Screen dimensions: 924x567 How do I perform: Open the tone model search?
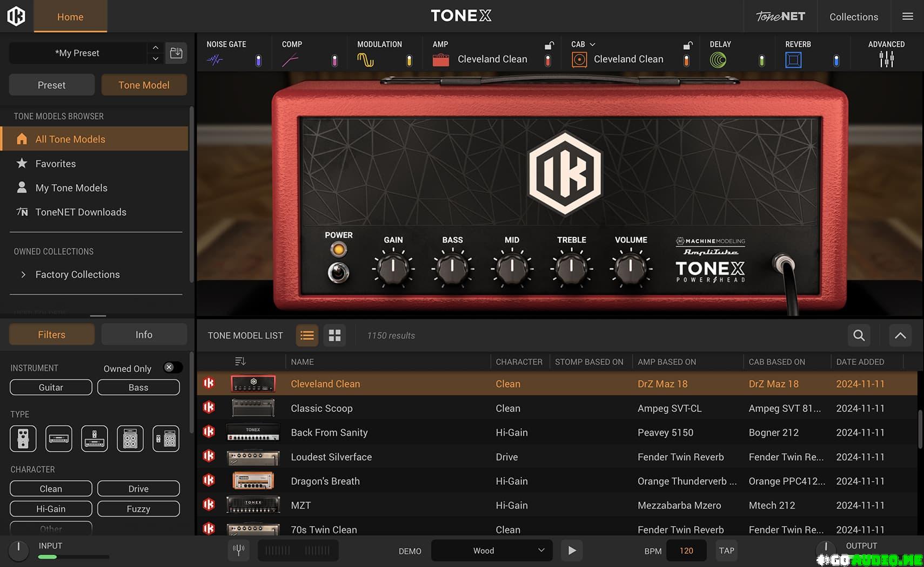859,335
